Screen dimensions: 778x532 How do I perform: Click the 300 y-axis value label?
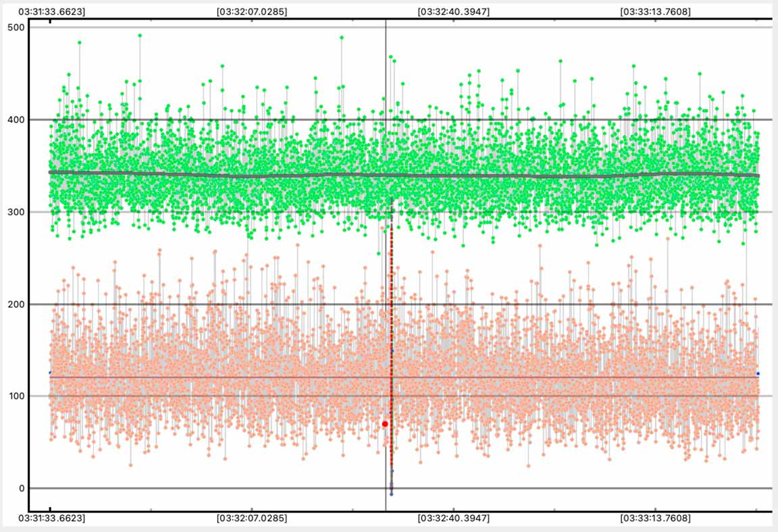click(x=16, y=212)
